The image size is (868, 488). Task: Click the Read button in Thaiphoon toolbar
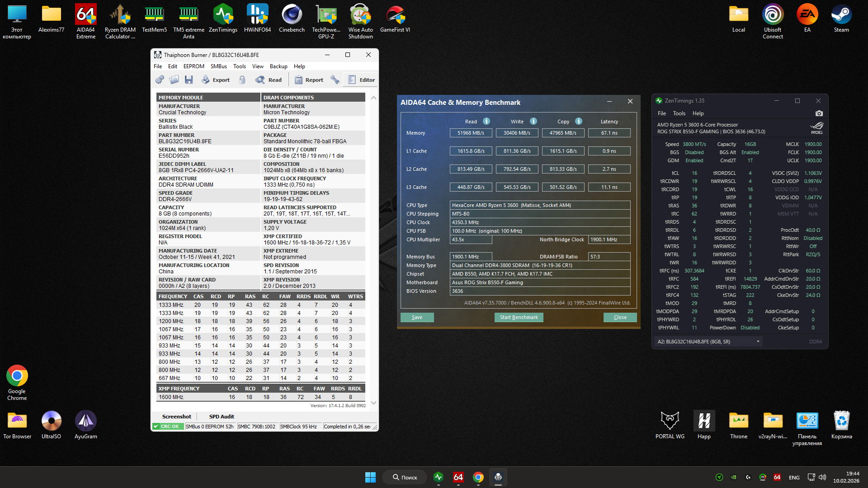tap(269, 80)
